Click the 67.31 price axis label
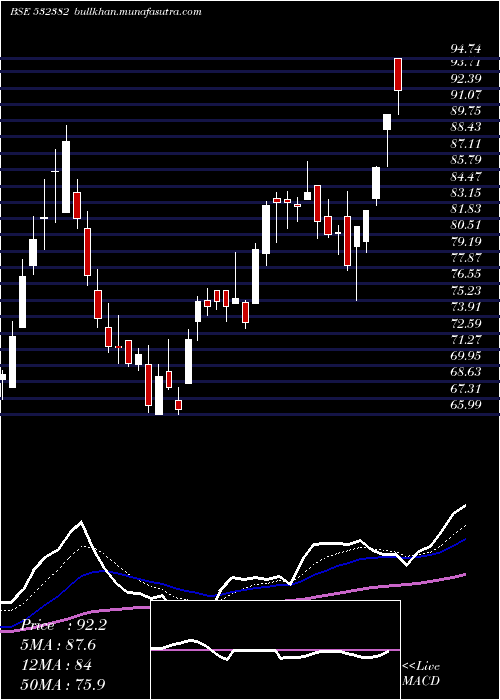Screen dimensions: 500x700 (x=466, y=388)
